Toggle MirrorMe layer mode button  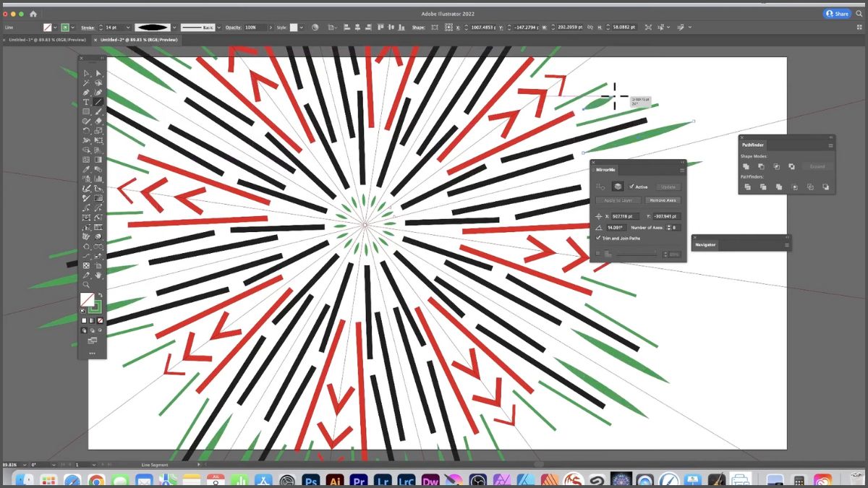click(x=618, y=187)
